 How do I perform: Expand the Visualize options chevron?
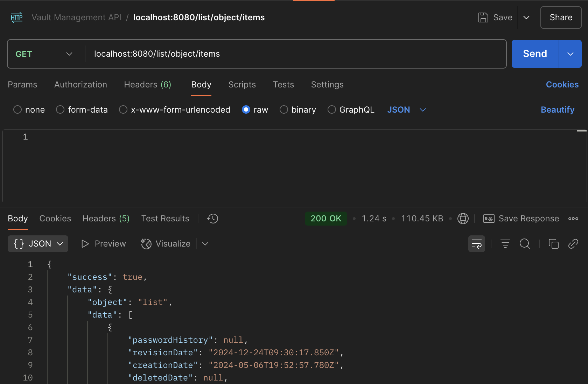[205, 244]
